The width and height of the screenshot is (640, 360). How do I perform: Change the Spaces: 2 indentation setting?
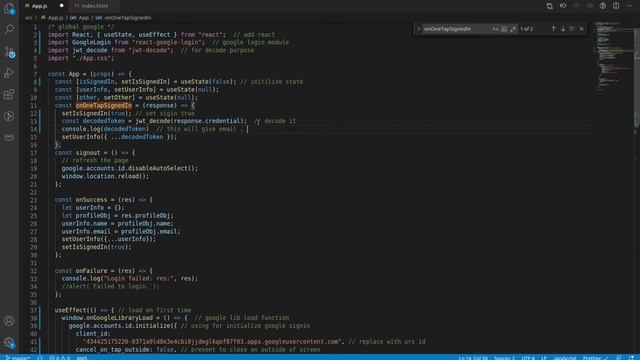pos(504,358)
